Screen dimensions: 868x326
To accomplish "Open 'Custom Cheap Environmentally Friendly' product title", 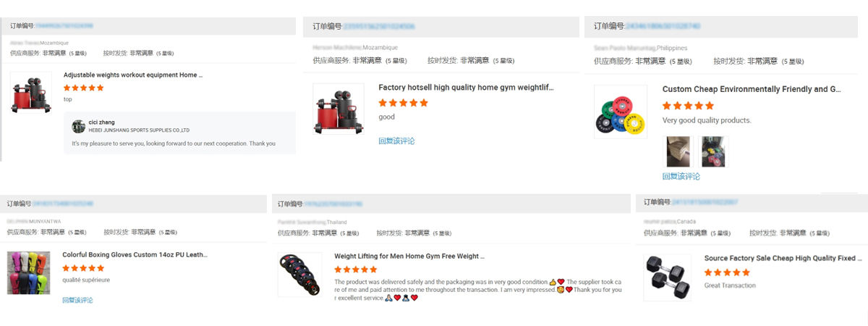I will 752,89.
